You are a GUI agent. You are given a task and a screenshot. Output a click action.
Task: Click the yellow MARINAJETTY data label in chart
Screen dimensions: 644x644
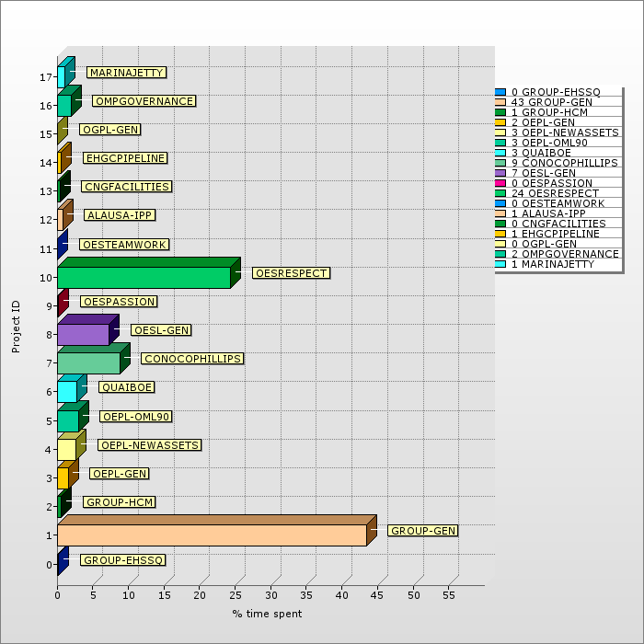coord(127,73)
